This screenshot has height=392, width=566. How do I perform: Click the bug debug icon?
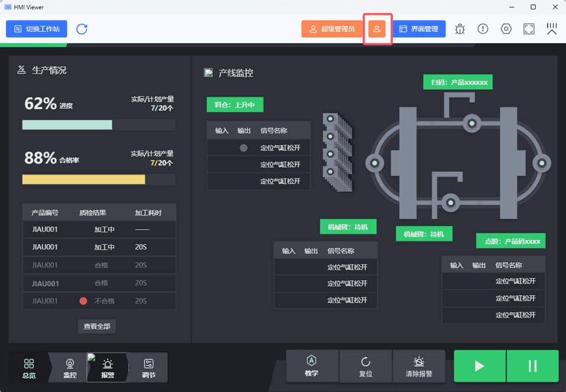(460, 29)
